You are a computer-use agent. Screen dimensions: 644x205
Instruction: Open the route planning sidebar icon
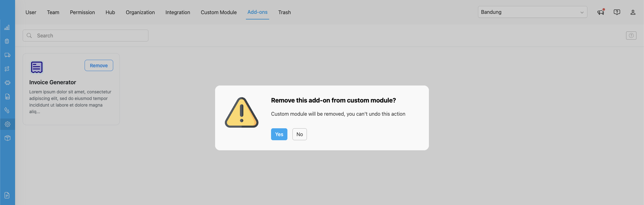coord(7,69)
